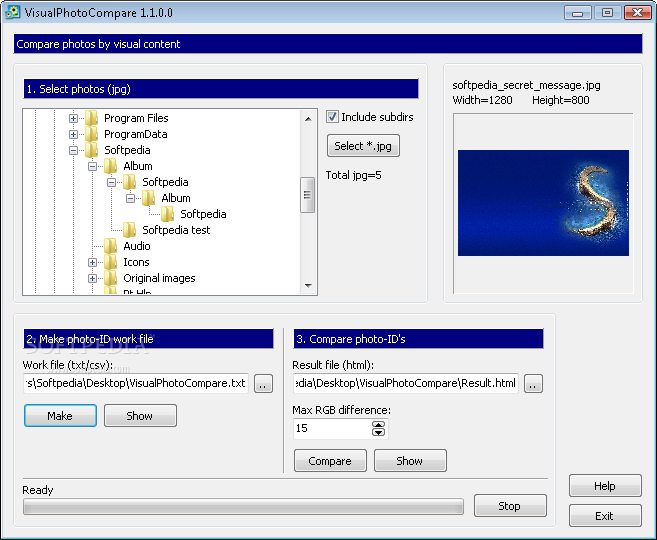Select the Original images label in tree
This screenshot has height=540, width=657.
pyautogui.click(x=159, y=278)
